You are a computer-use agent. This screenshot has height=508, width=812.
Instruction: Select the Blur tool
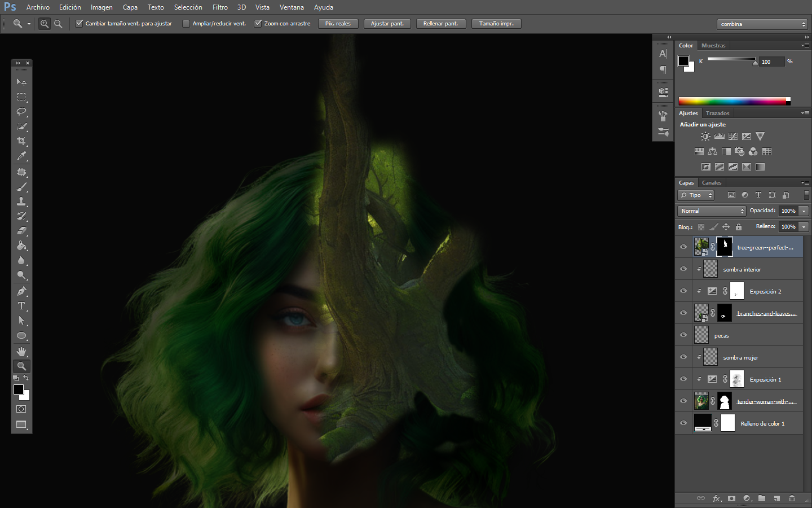point(21,260)
